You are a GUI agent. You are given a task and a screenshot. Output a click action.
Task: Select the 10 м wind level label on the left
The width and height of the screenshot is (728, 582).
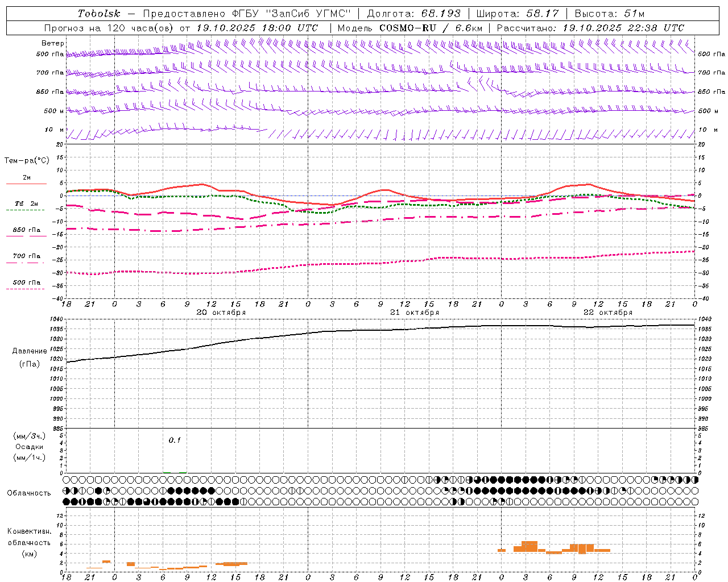55,130
